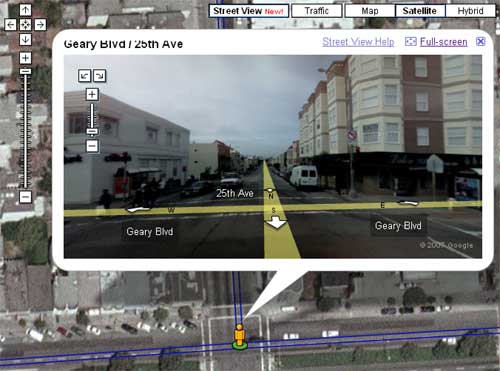Zoom in the street view image

pos(92,94)
